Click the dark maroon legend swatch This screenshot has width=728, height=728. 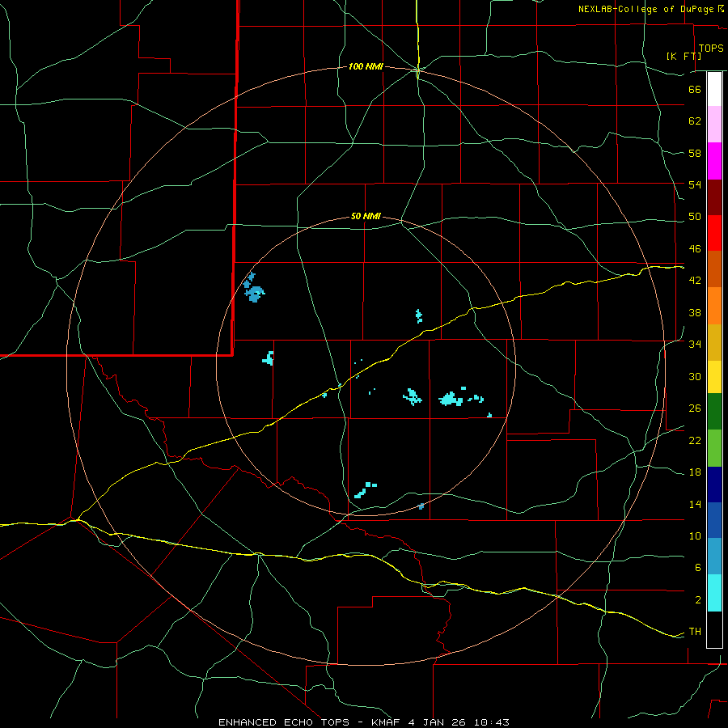(x=714, y=197)
